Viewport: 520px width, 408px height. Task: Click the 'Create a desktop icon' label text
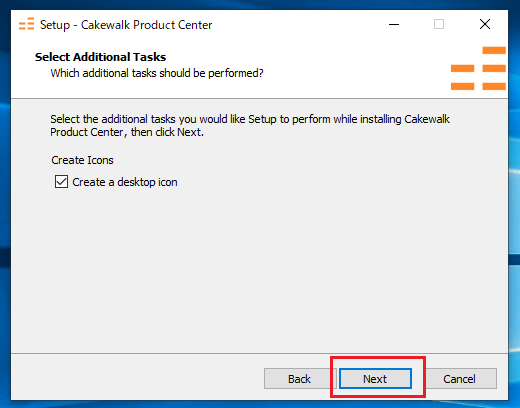[125, 182]
